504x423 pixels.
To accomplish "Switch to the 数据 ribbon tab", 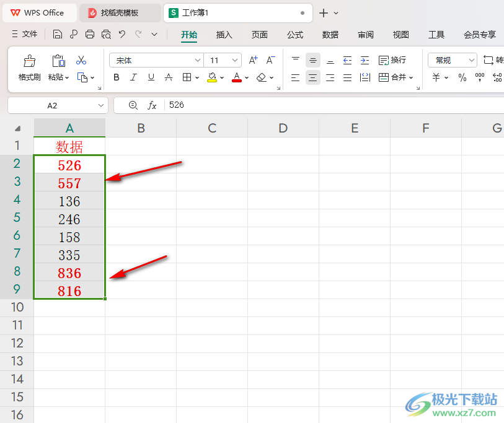I will click(330, 34).
